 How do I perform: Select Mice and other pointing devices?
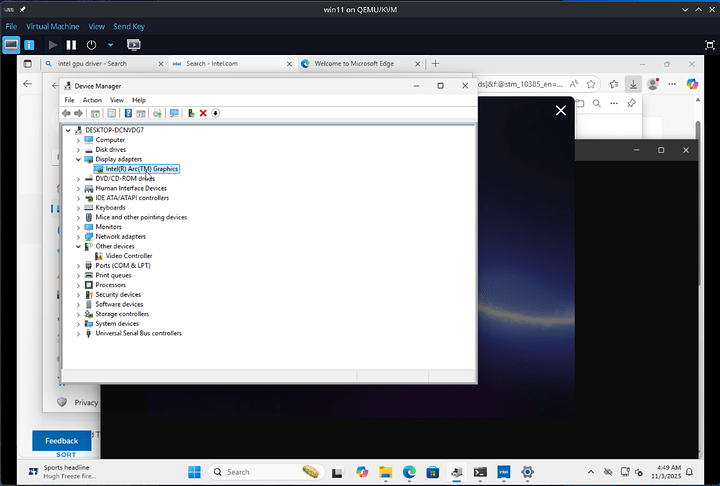(x=136, y=217)
